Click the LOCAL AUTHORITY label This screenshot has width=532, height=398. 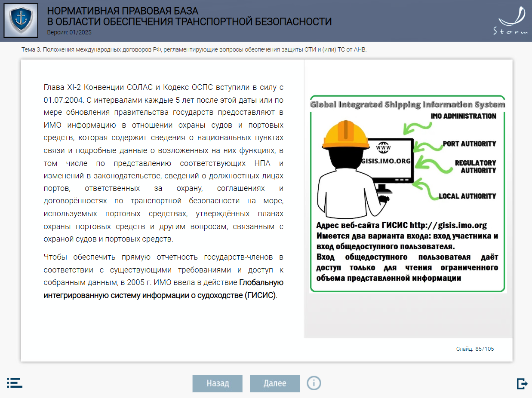click(467, 196)
